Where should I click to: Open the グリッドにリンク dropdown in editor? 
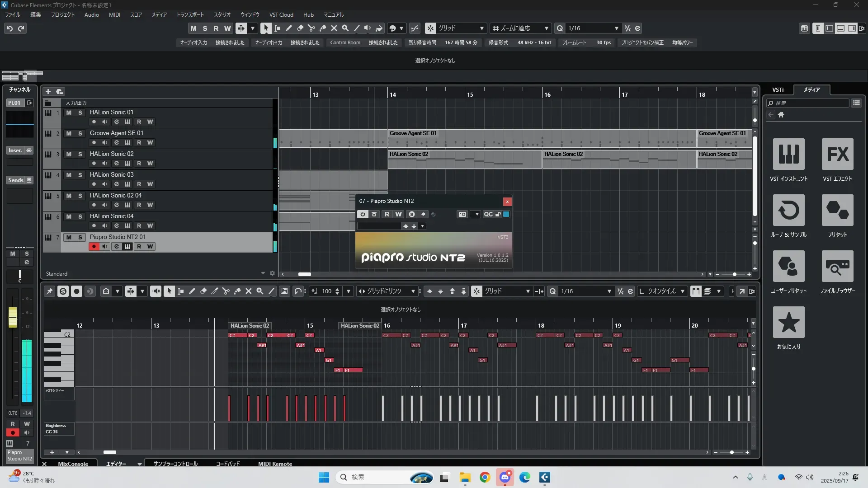click(413, 291)
